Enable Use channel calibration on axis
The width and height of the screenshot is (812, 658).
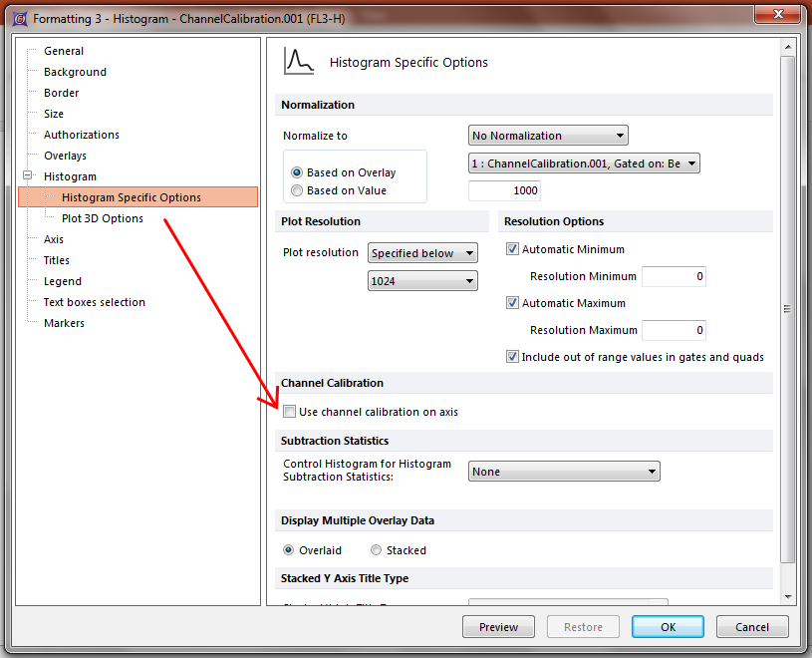coord(290,412)
